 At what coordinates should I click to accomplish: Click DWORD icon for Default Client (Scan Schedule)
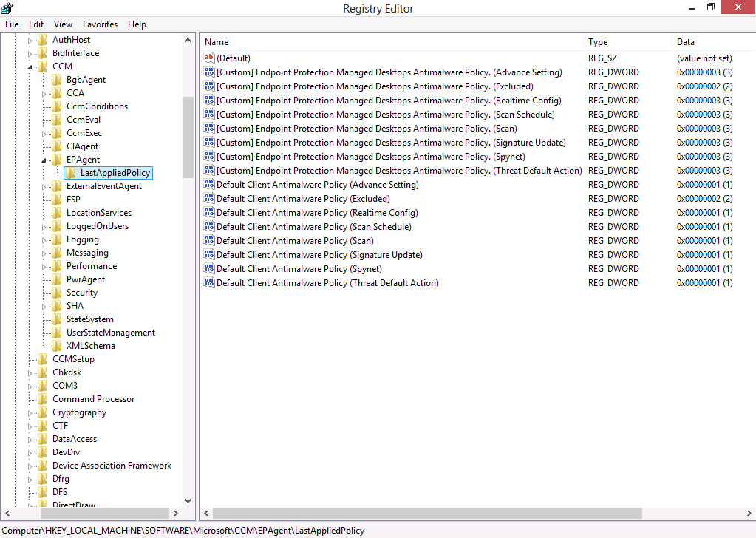pyautogui.click(x=208, y=226)
